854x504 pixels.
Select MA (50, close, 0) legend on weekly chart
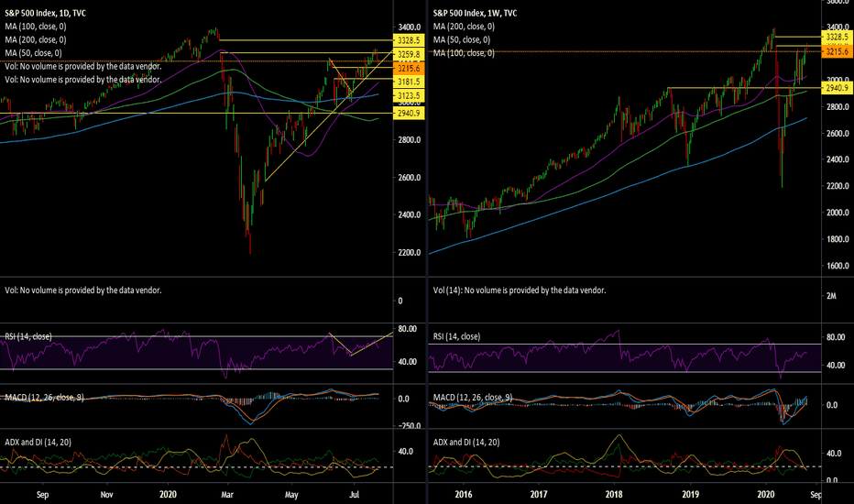(462, 39)
